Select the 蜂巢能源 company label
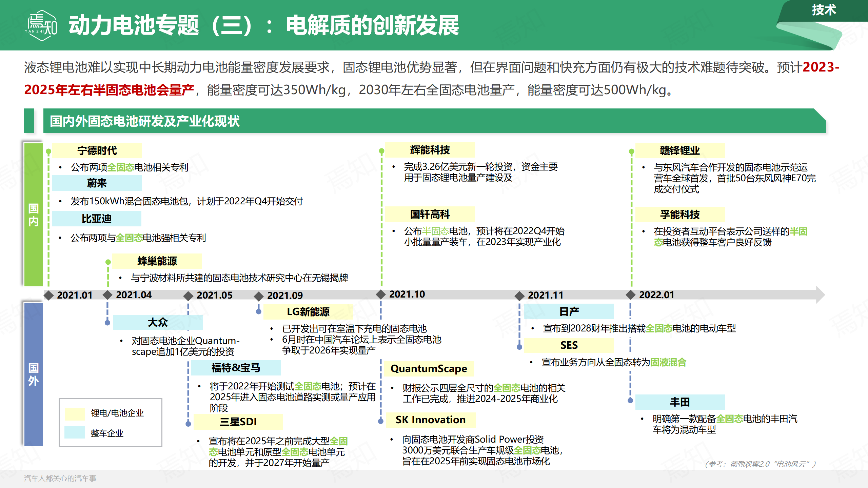The height and width of the screenshot is (488, 868). [157, 261]
